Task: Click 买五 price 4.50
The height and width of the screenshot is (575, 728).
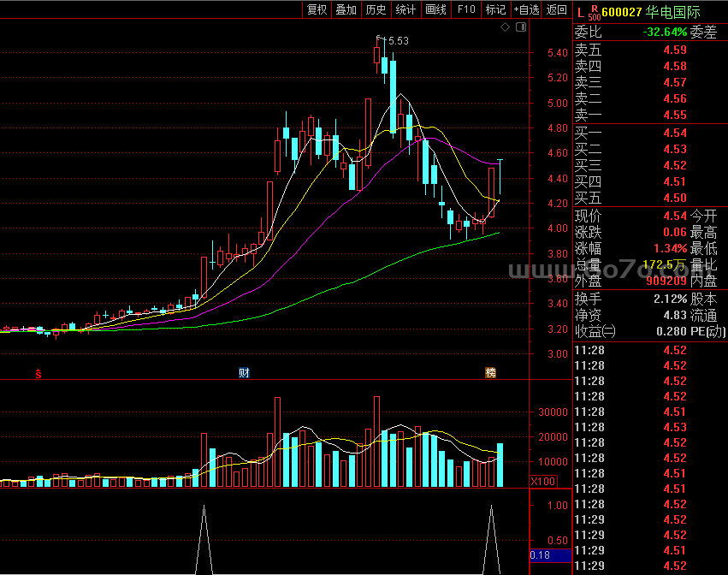Action: tap(675, 199)
